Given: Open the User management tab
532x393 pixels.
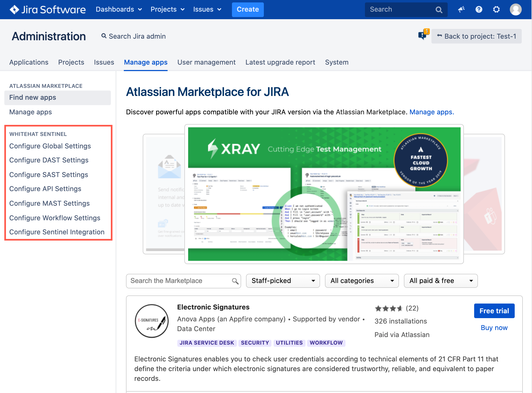Looking at the screenshot, I should pos(207,62).
